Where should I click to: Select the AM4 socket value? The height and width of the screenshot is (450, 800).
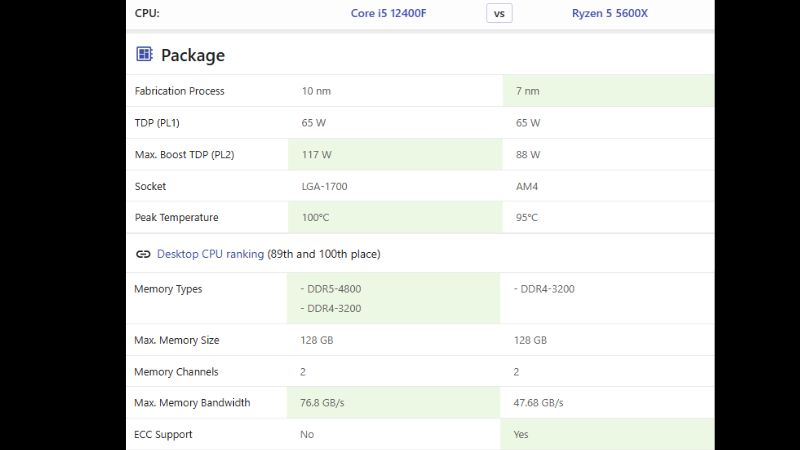(x=527, y=186)
